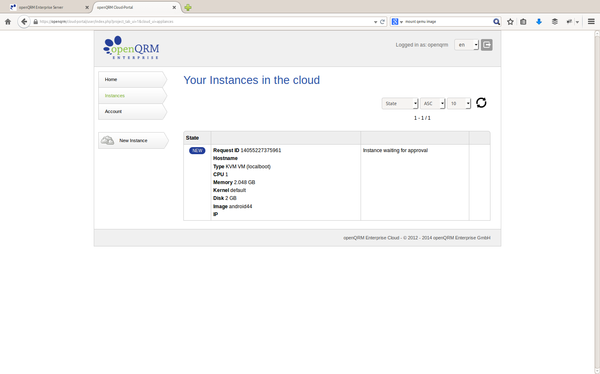Viewport: 600px width, 374px height.
Task: Click the 'Disk 2 GB' line
Action: [225, 198]
